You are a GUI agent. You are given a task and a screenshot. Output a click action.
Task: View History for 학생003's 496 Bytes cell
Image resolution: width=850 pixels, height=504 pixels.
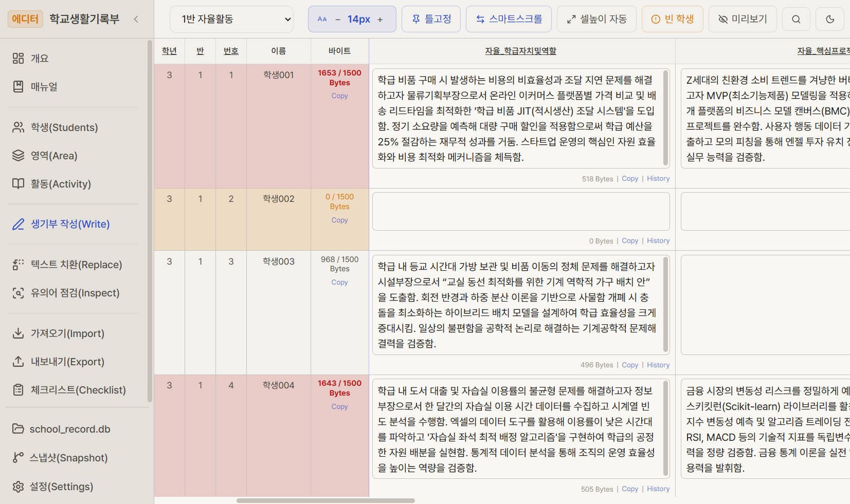658,365
